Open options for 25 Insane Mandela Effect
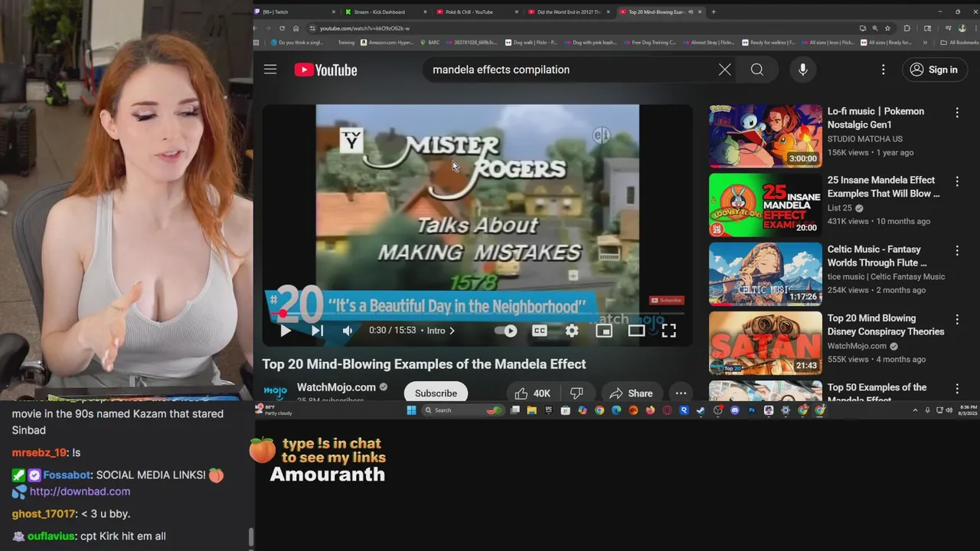The width and height of the screenshot is (980, 551). (957, 181)
